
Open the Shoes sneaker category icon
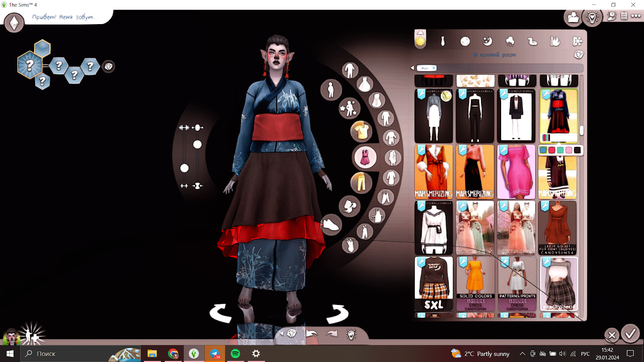[331, 224]
